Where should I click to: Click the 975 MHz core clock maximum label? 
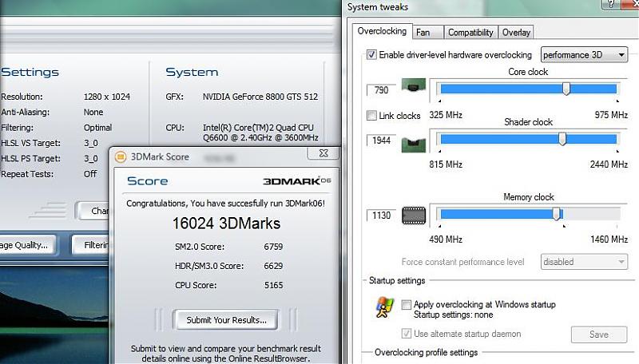[611, 115]
